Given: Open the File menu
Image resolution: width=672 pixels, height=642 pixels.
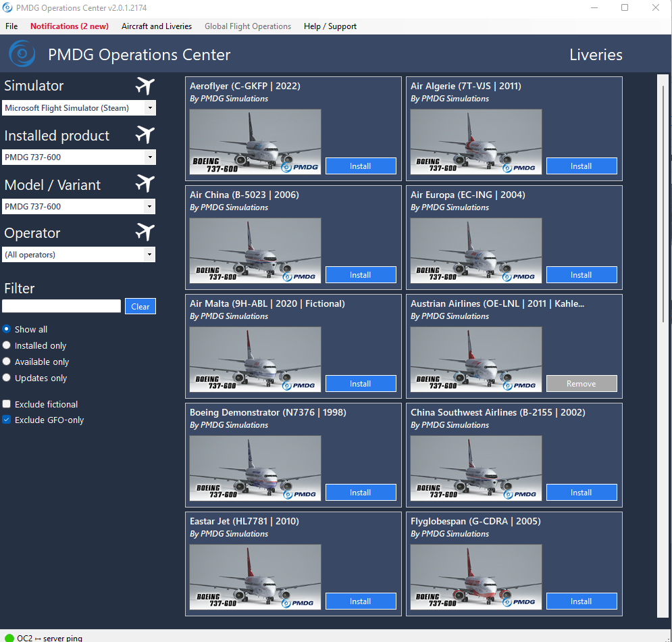Looking at the screenshot, I should tap(11, 26).
